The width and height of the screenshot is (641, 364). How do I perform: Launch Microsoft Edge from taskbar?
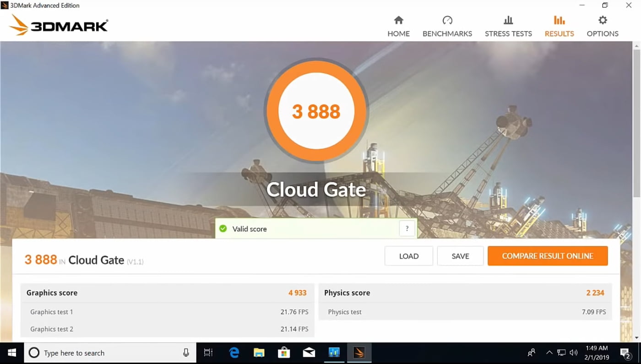click(234, 353)
